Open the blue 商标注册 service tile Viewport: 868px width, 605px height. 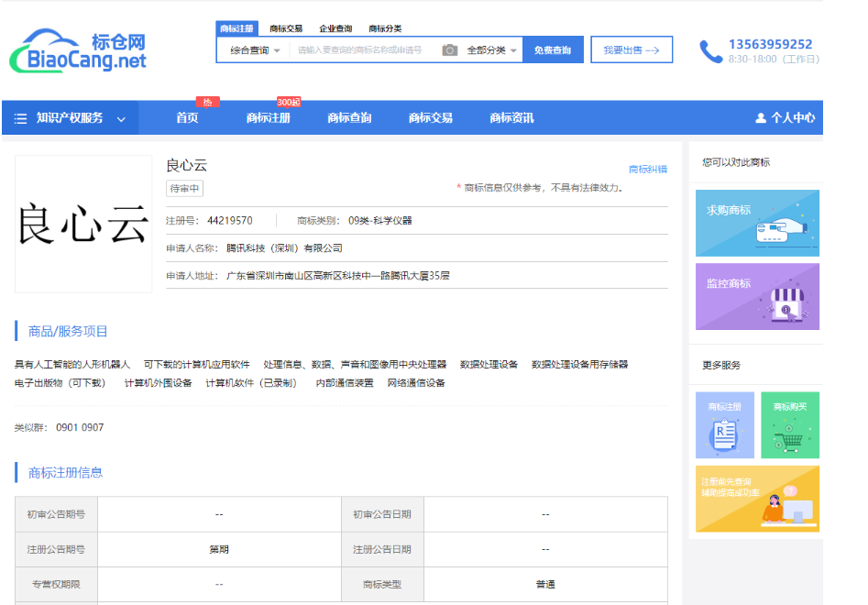pos(725,425)
